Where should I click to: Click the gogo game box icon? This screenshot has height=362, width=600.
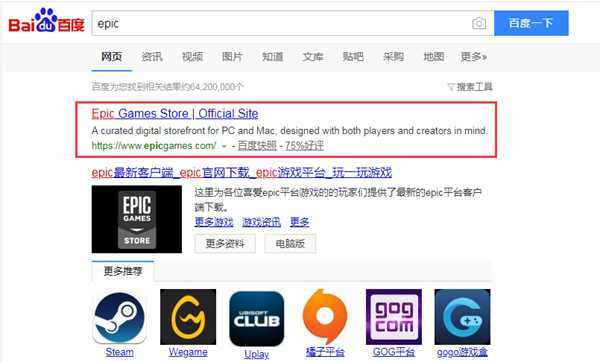coord(462,317)
